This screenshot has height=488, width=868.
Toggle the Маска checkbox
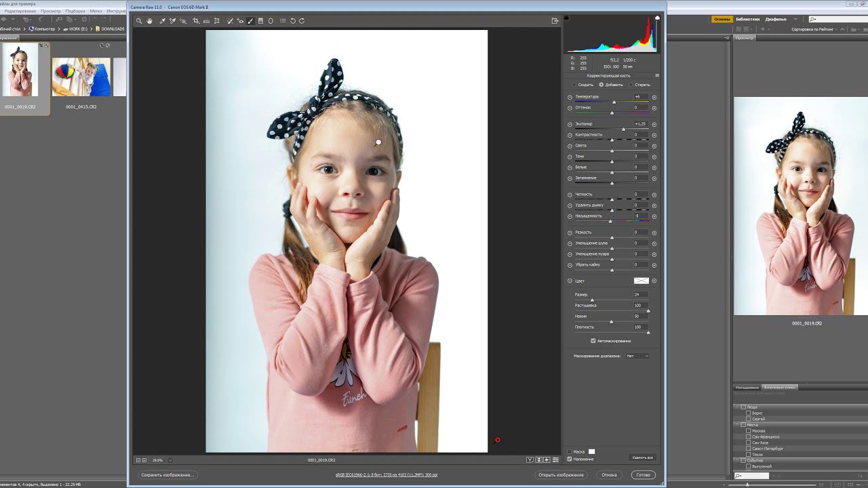click(x=570, y=451)
